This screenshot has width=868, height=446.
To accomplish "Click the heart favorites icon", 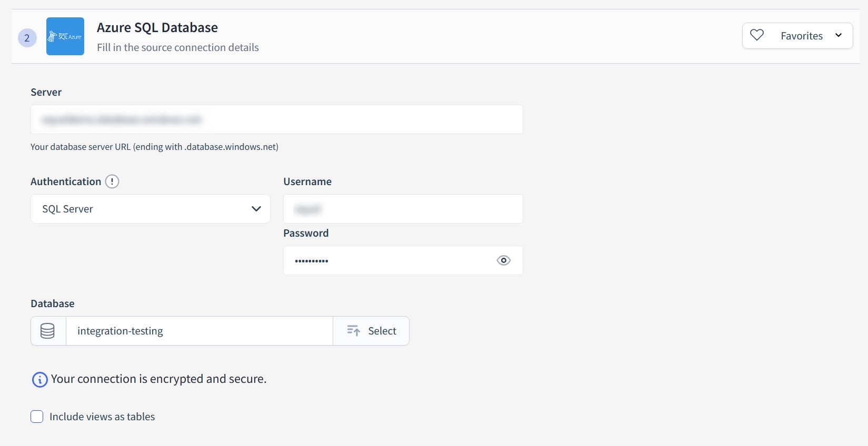I will (757, 35).
